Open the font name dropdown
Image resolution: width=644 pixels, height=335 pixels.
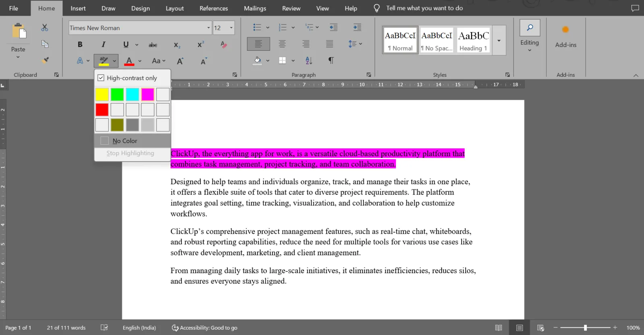point(208,28)
